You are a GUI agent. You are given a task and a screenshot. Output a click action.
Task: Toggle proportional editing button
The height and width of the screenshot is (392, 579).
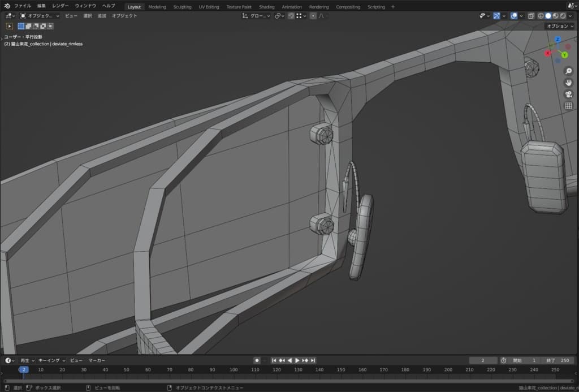pos(313,16)
